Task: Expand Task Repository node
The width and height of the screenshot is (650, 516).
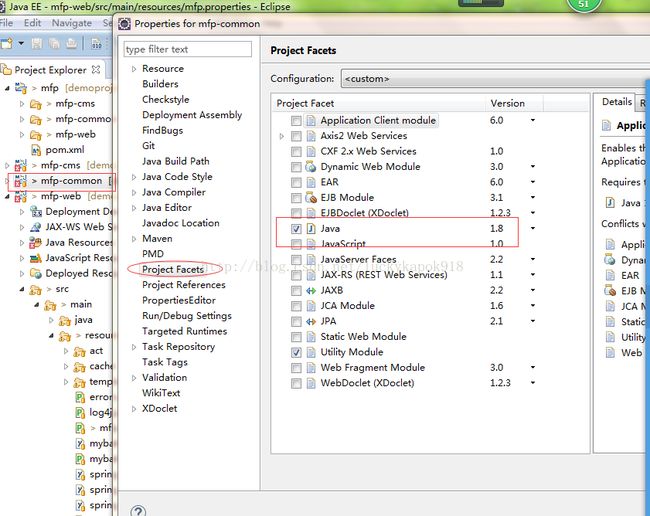Action: 134,347
